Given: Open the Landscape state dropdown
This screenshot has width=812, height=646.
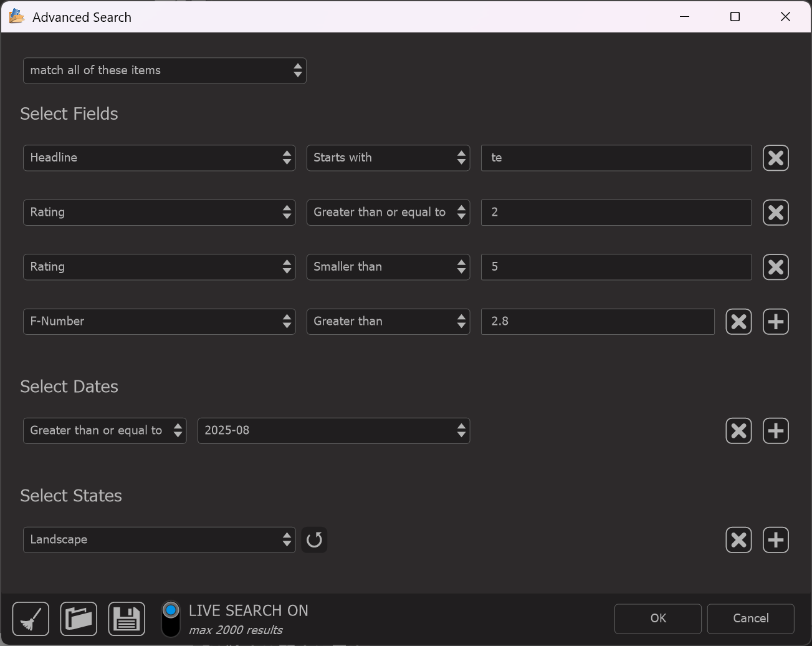Looking at the screenshot, I should click(159, 540).
